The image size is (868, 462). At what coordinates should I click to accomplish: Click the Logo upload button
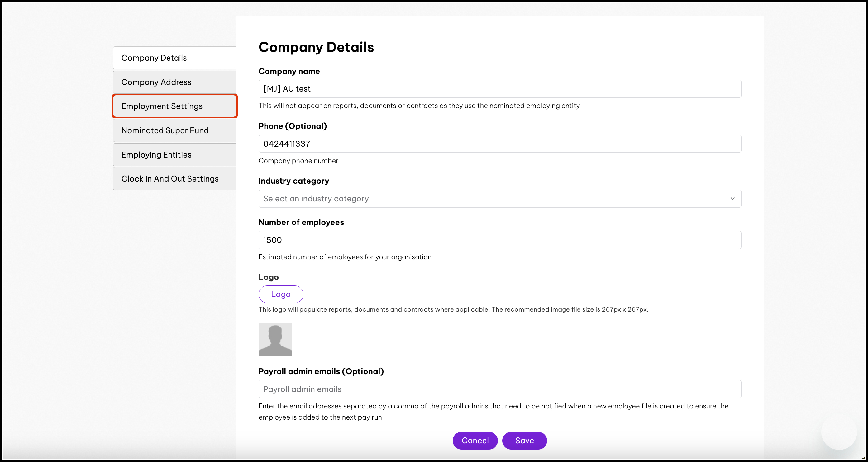(x=281, y=294)
